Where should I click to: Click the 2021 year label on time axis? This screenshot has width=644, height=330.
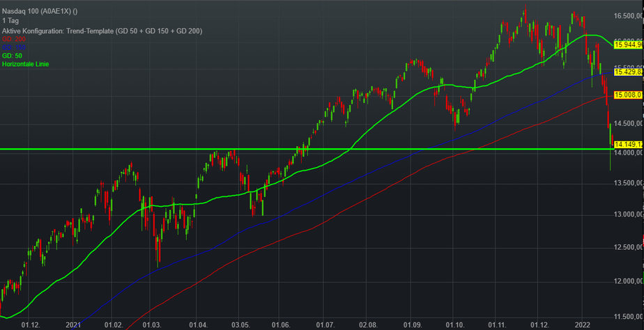pos(72,324)
